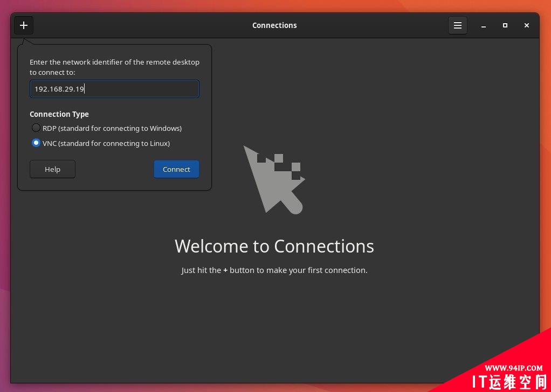
Task: Click the Connection Type label
Action: 59,114
